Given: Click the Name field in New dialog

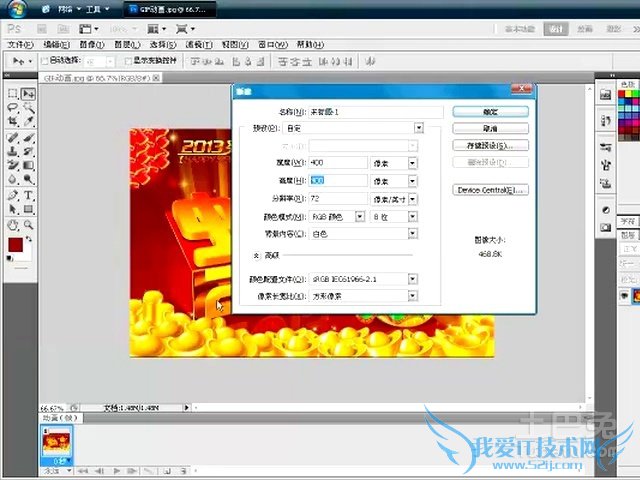Looking at the screenshot, I should pyautogui.click(x=376, y=112).
